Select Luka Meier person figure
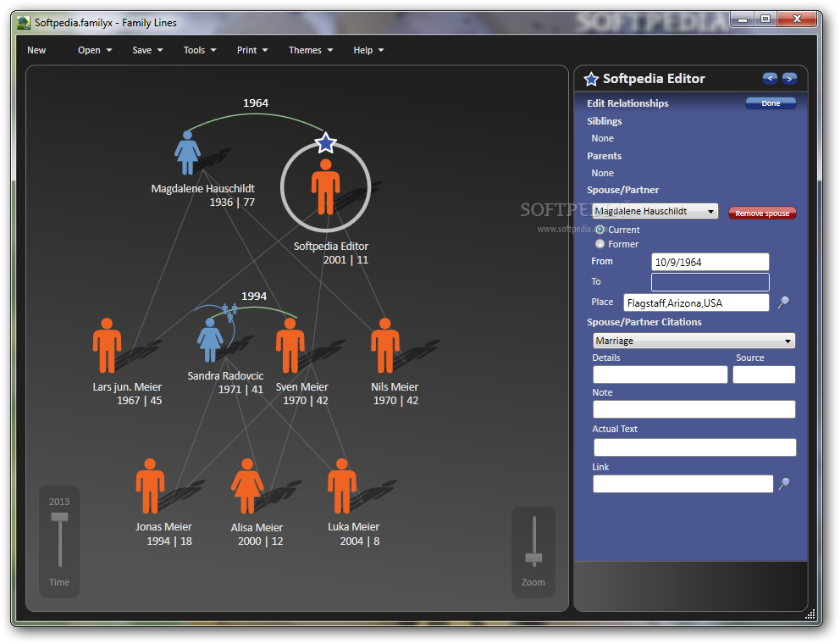This screenshot has height=644, width=840. (342, 486)
